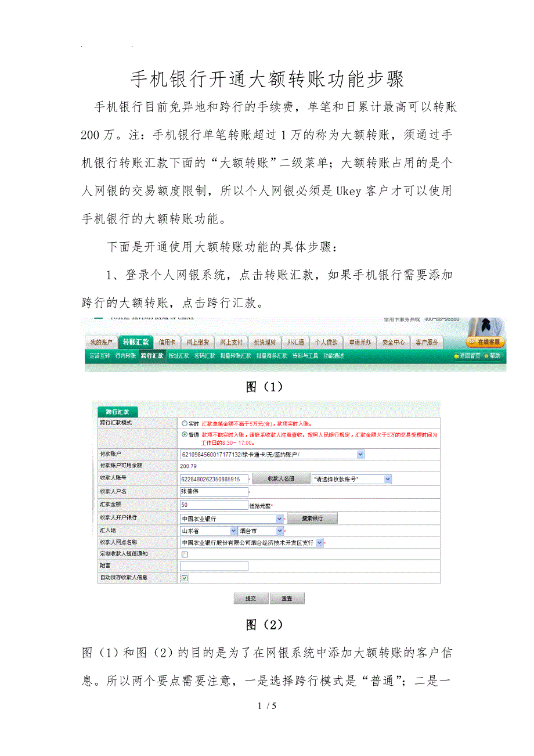Click the 提交 submit button
The image size is (534, 756).
click(x=250, y=599)
